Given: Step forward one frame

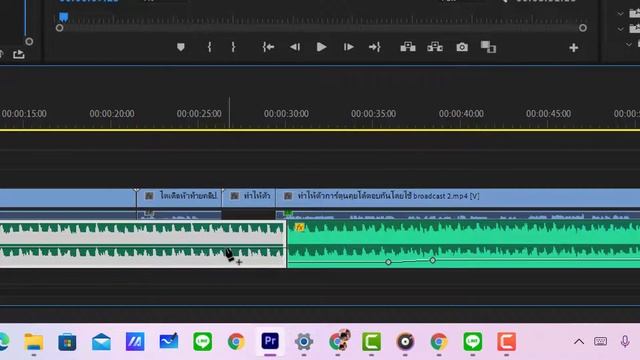Looking at the screenshot, I should [348, 47].
